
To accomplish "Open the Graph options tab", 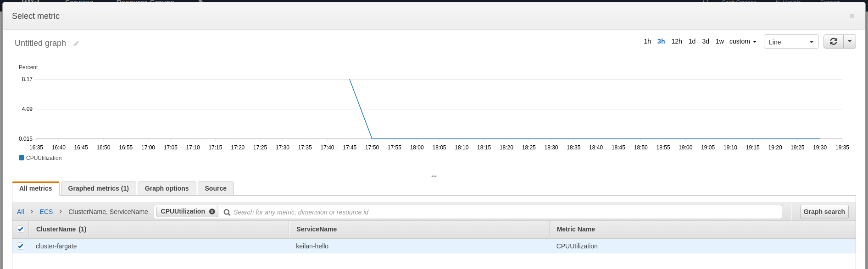I will [167, 188].
